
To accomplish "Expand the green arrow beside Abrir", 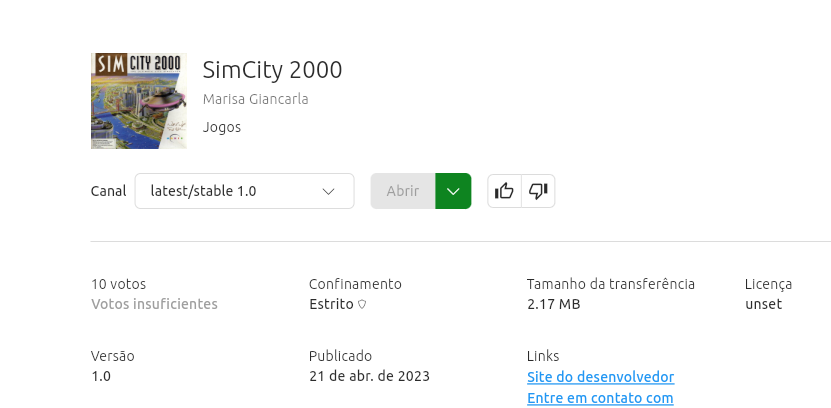I will [453, 191].
